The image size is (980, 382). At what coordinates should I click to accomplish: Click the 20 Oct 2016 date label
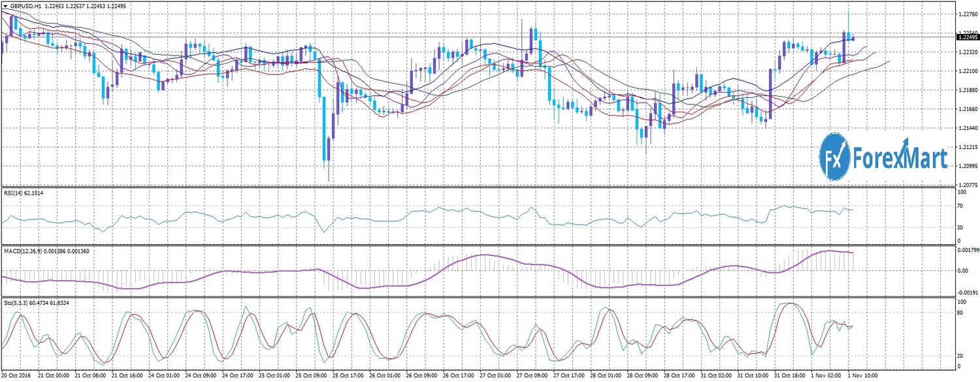point(17,376)
